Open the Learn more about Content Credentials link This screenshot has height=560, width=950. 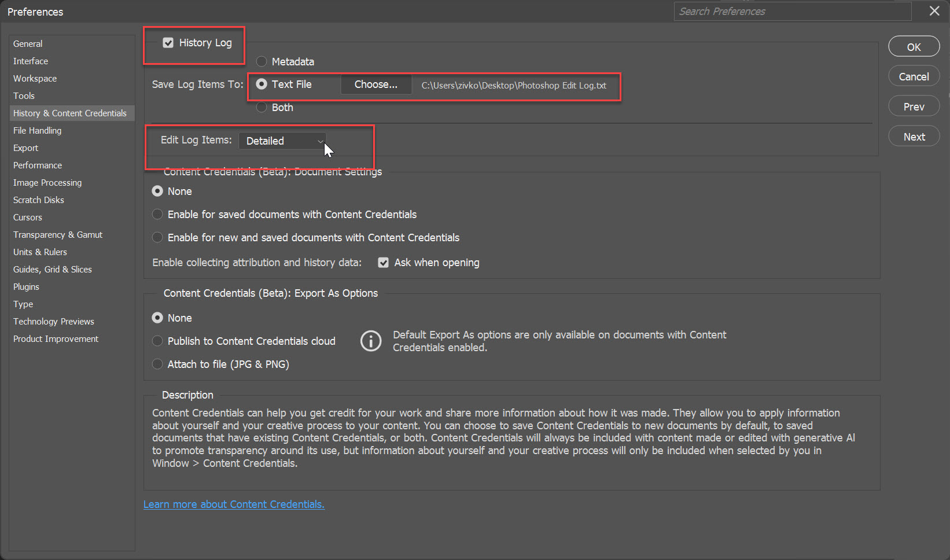pyautogui.click(x=234, y=504)
